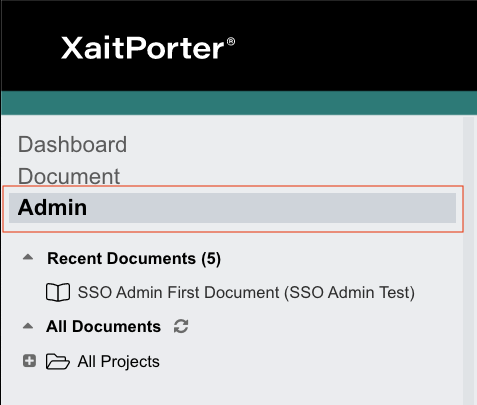
Task: Click the "(SSO Admin Test)" project text
Action: click(x=349, y=292)
